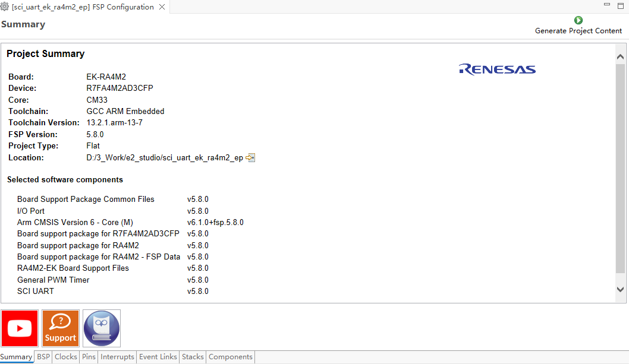Close the FSP Configuration editor tab

pos(162,7)
